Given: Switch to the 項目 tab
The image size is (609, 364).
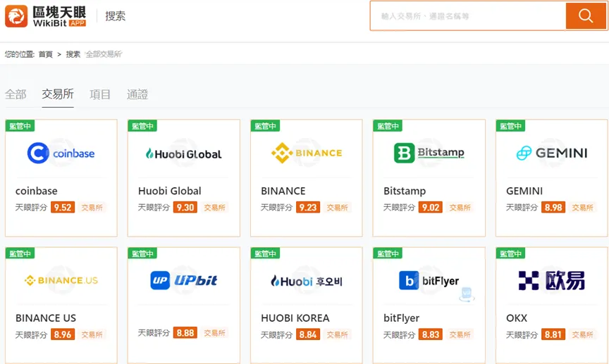Looking at the screenshot, I should point(100,94).
